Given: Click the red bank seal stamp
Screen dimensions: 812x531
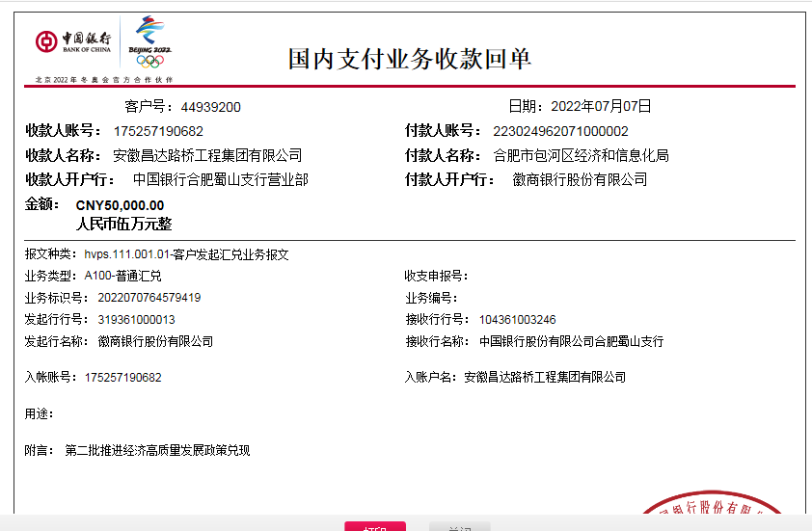Looking at the screenshot, I should point(725,515).
